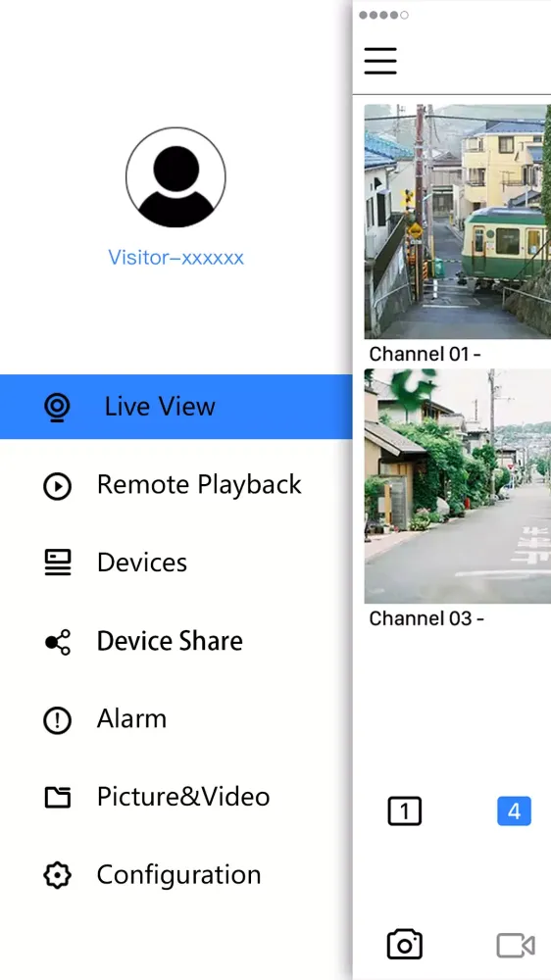This screenshot has height=980, width=551.
Task: Click the Device Share icon
Action: coord(58,642)
